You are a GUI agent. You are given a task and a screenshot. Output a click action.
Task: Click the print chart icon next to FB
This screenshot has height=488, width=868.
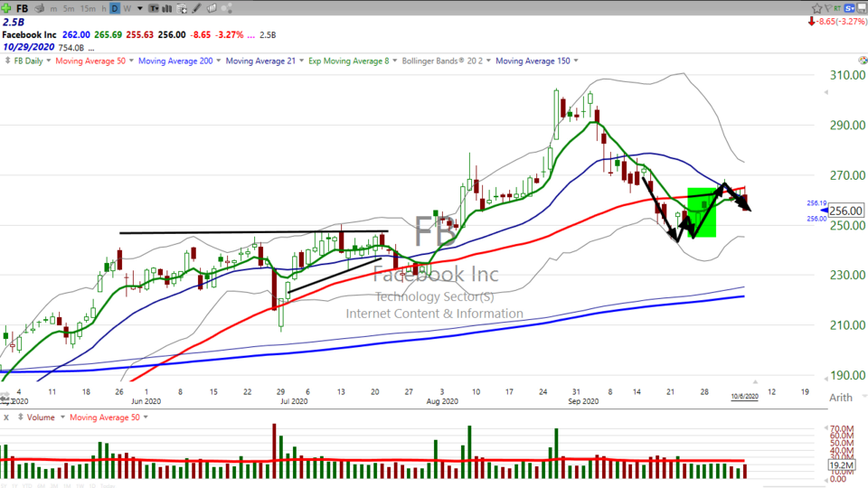39,8
